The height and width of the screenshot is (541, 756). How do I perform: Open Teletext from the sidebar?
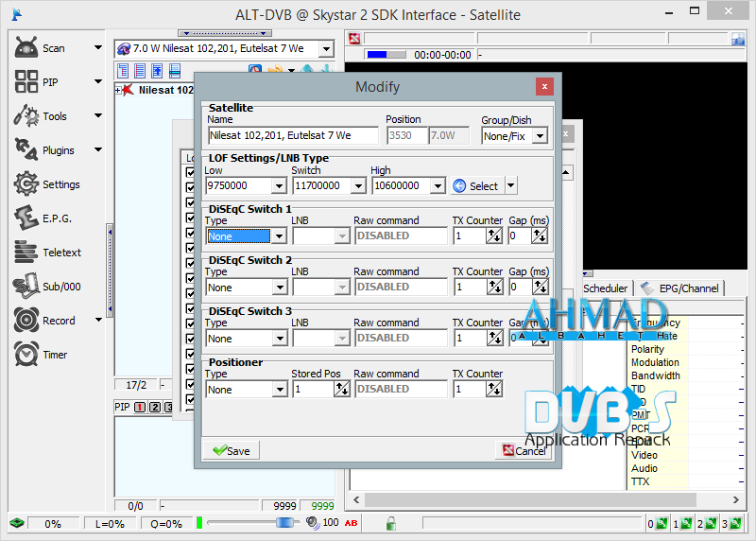[48, 252]
